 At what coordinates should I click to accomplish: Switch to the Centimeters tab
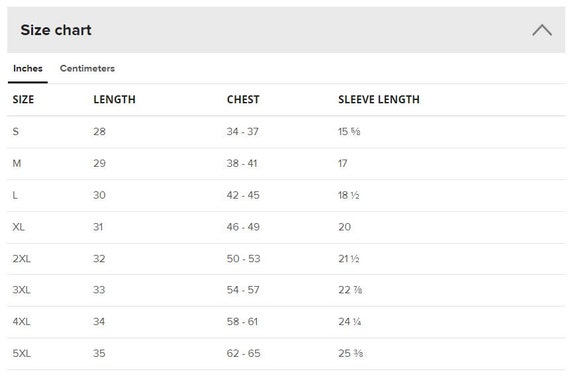click(x=87, y=68)
